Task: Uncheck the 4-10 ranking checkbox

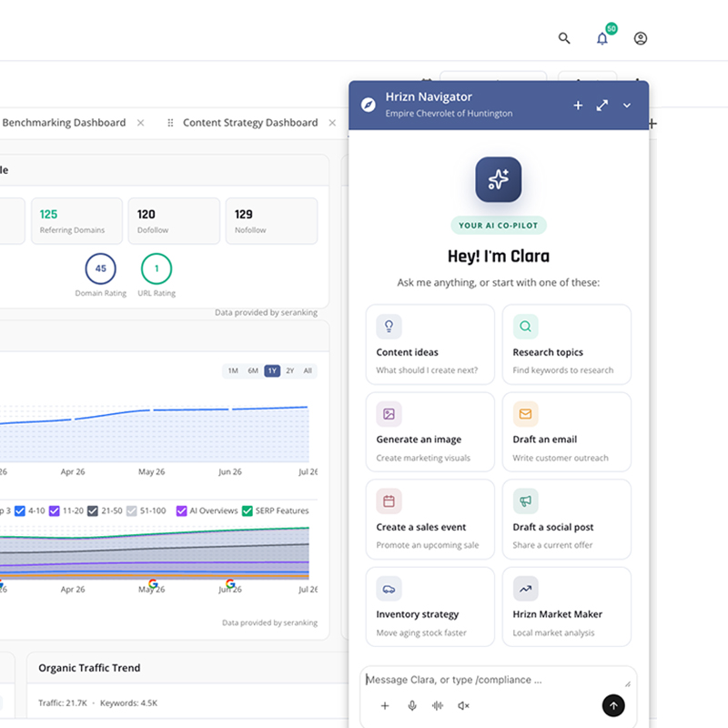Action: click(19, 511)
